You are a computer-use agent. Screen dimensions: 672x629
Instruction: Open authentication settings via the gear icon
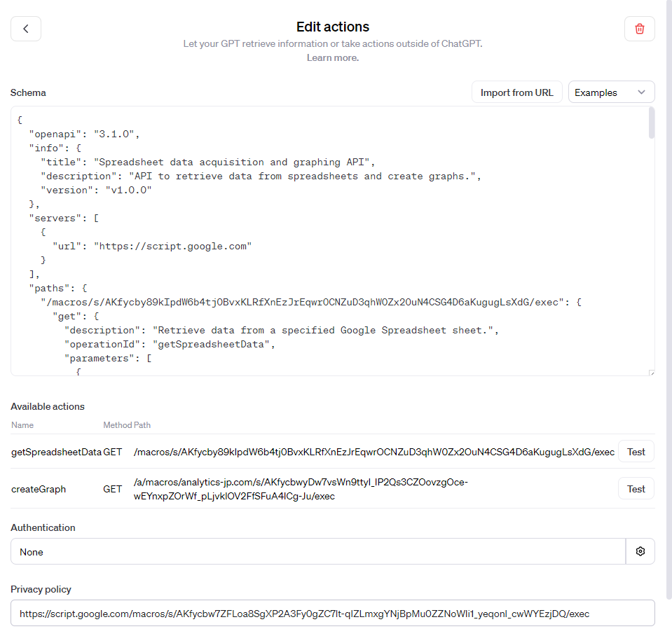pyautogui.click(x=640, y=551)
